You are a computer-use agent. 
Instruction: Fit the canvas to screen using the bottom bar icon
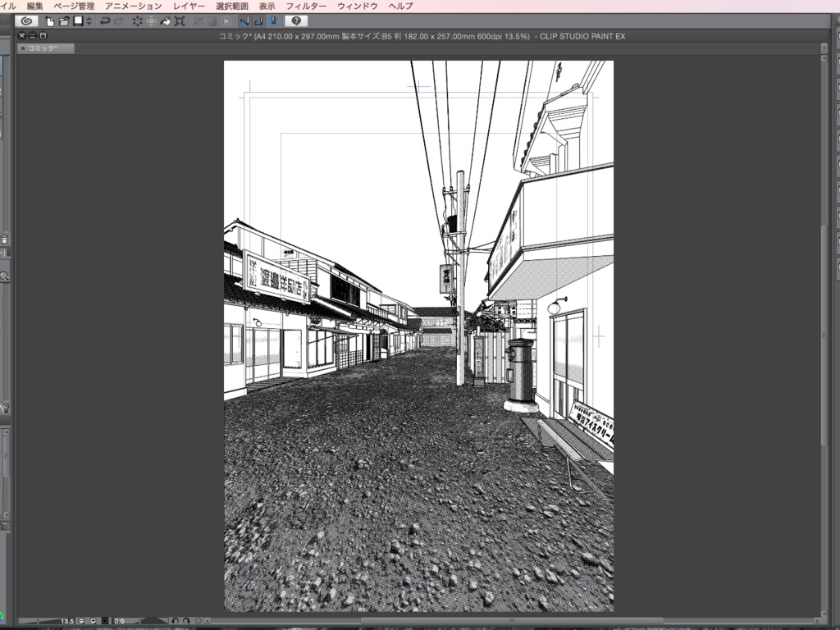coord(105,620)
